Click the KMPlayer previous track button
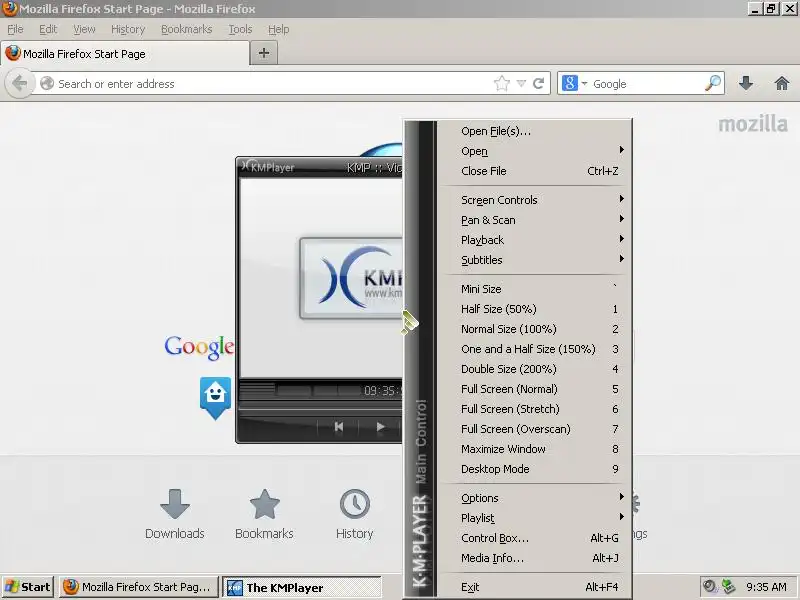 (x=339, y=427)
